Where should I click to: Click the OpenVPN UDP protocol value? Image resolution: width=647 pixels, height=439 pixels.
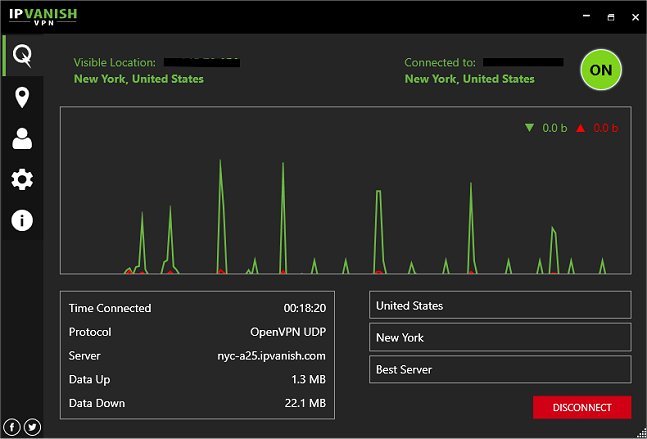point(288,332)
